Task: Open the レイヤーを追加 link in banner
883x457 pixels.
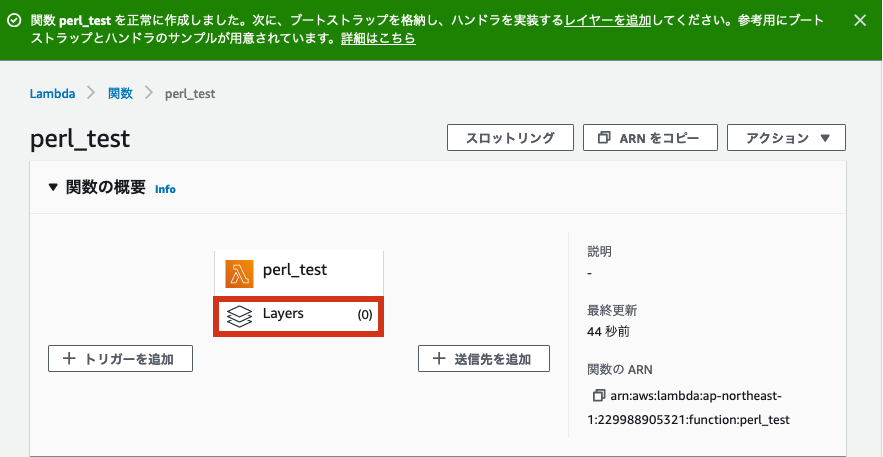Action: click(x=608, y=21)
